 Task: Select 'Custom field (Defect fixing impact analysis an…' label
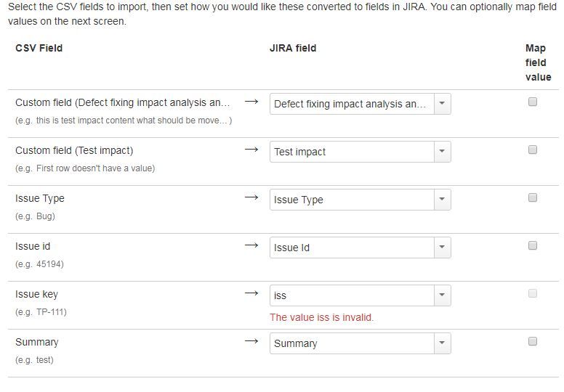coord(122,103)
